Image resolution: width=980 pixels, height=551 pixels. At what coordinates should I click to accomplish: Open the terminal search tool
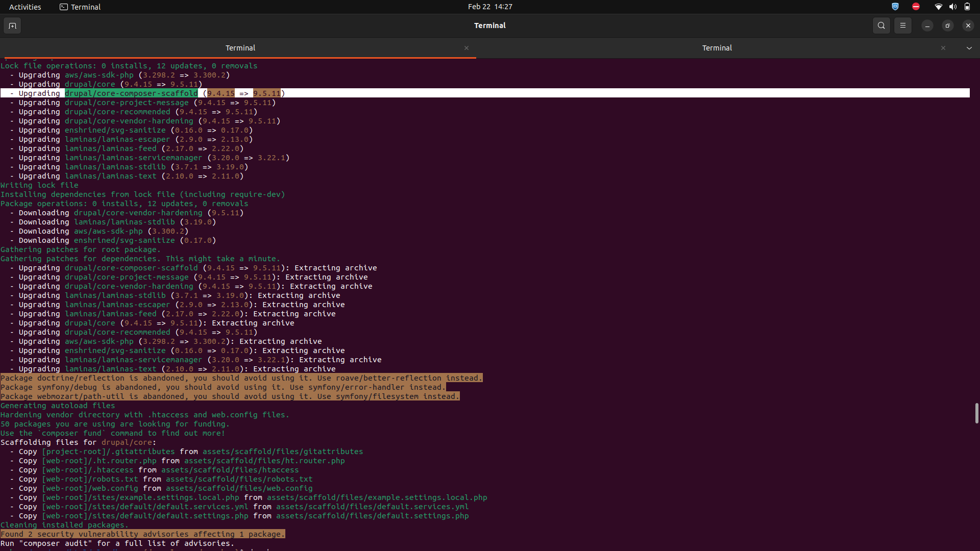point(881,26)
